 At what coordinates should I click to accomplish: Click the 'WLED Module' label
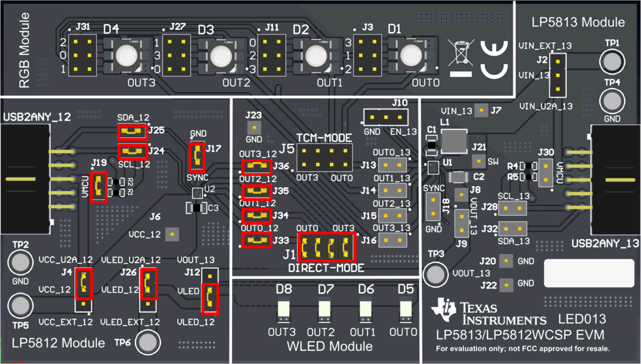(329, 347)
